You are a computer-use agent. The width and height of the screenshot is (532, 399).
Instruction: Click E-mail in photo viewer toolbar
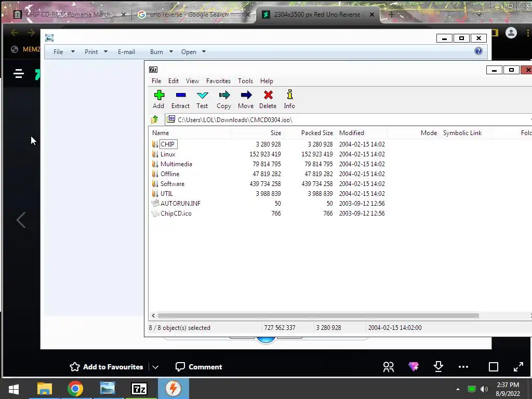(126, 51)
